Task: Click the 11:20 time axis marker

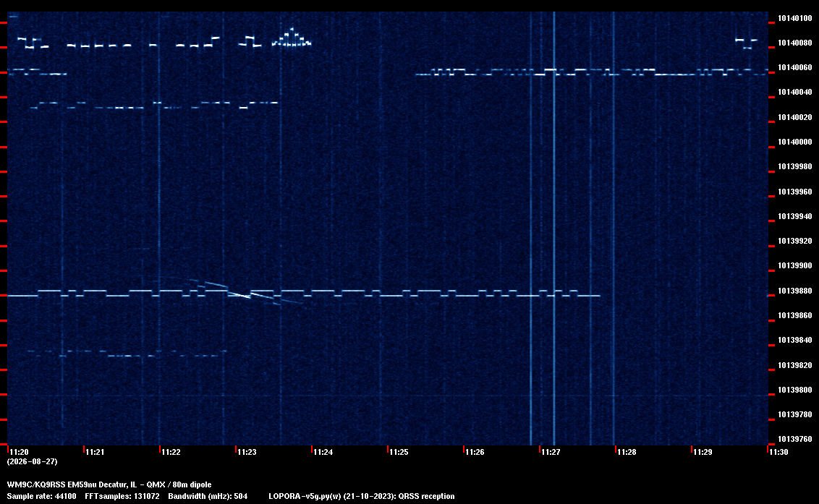Action: point(19,452)
